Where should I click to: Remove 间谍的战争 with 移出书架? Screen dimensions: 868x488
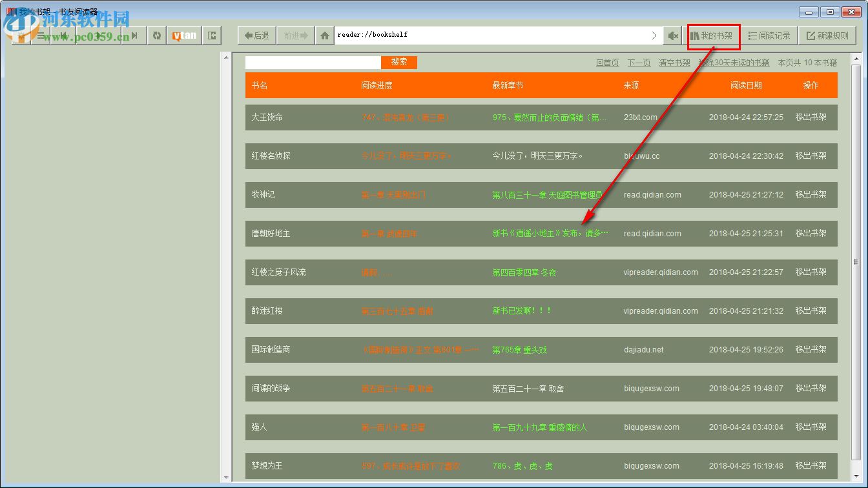(x=811, y=389)
